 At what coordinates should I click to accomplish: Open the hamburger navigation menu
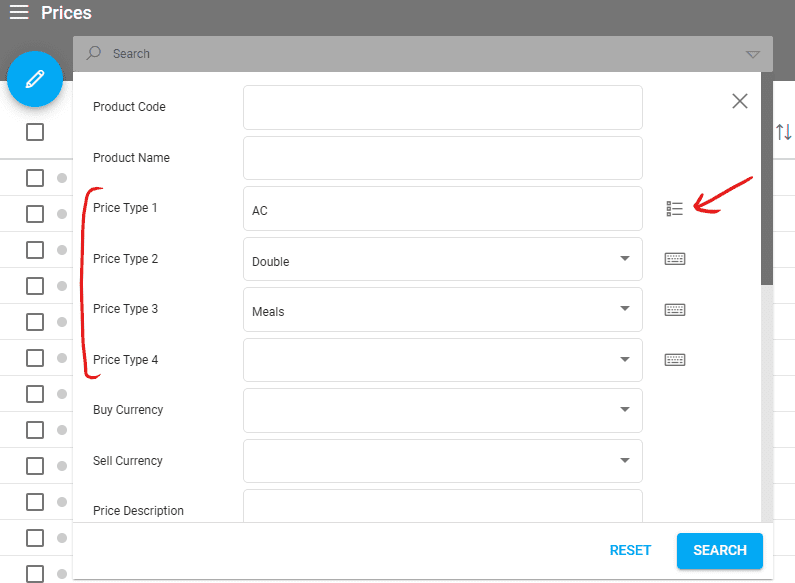click(19, 12)
